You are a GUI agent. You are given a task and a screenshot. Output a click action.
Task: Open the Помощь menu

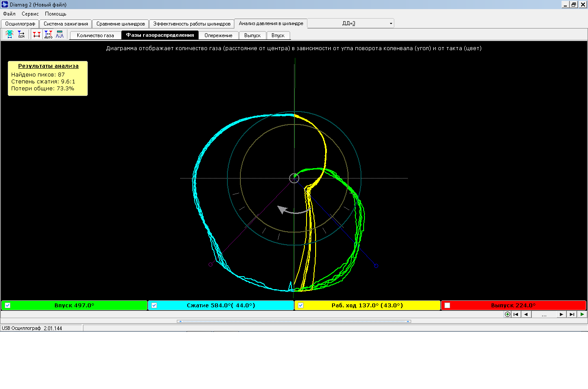[x=55, y=14]
